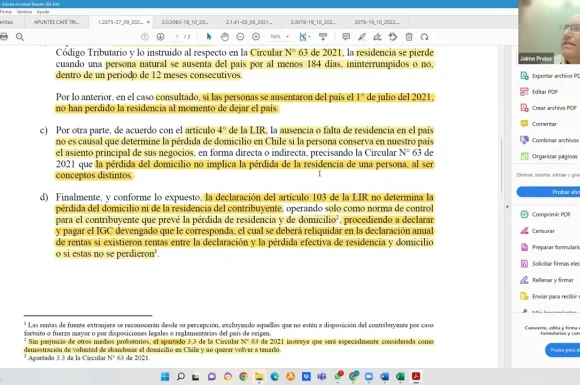Screen dimensions: 580x385
Task: Click the Solicitar firmas electrónicas tool
Action: [x=550, y=264]
